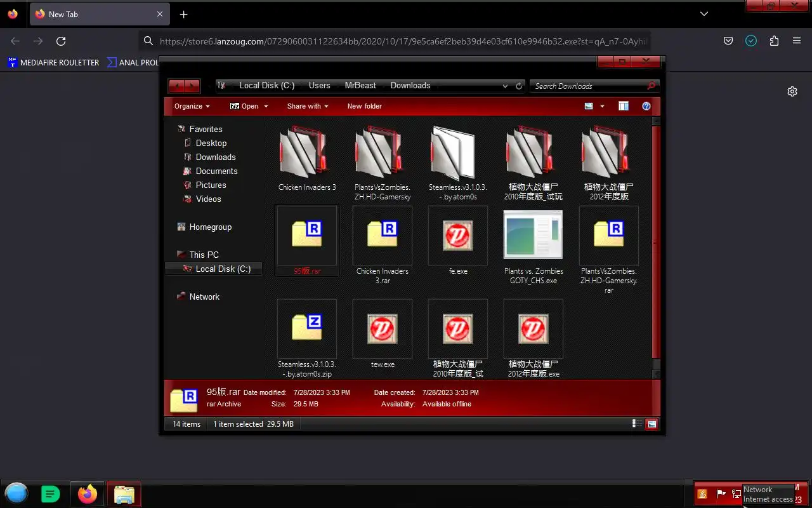
Task: Open Explorer help button
Action: pyautogui.click(x=646, y=106)
